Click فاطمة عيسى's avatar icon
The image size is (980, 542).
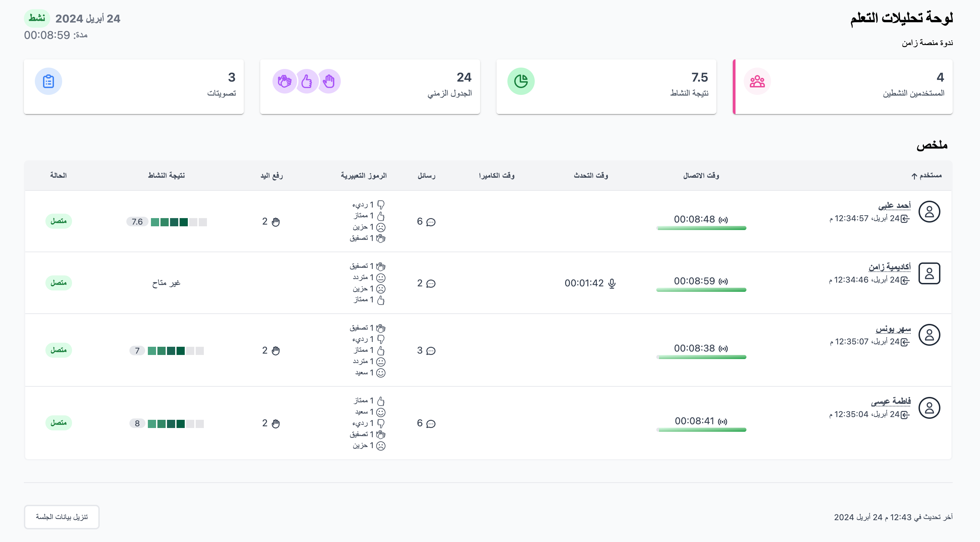pos(929,408)
